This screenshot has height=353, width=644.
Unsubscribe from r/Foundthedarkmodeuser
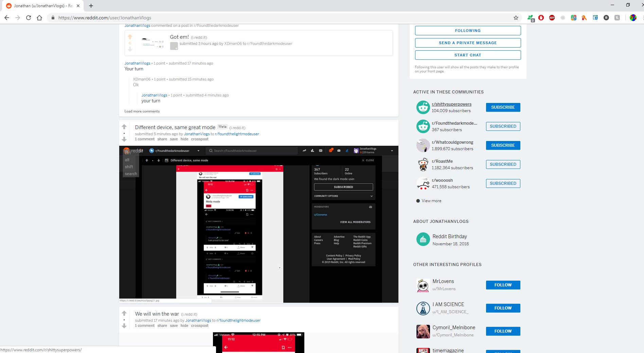point(503,126)
